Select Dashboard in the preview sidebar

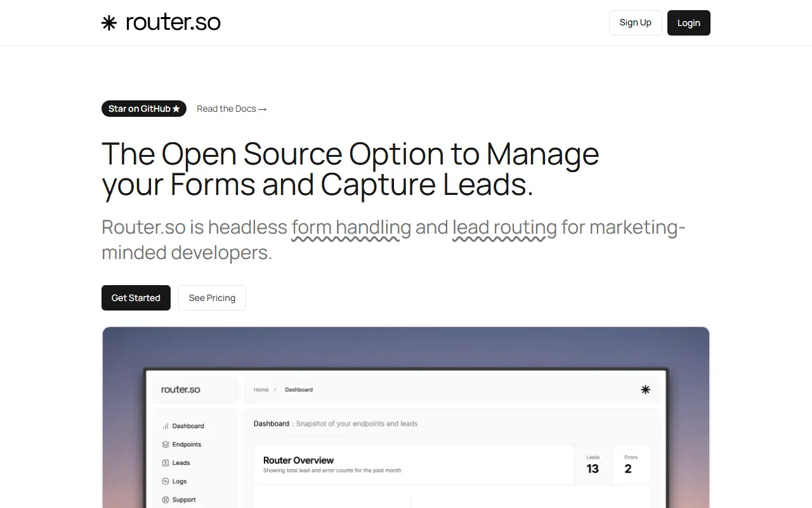[x=188, y=426]
